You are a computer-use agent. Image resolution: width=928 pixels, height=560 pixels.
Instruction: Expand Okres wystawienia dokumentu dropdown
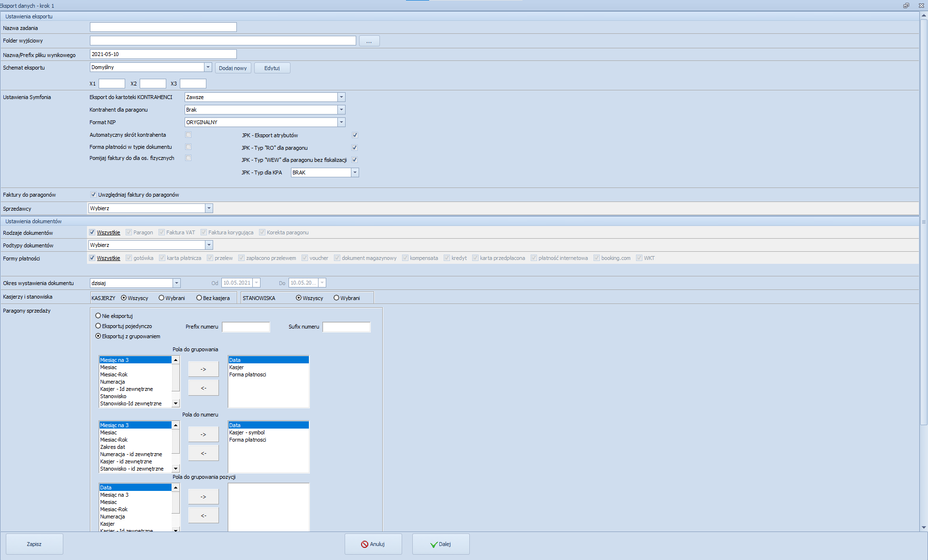[176, 283]
